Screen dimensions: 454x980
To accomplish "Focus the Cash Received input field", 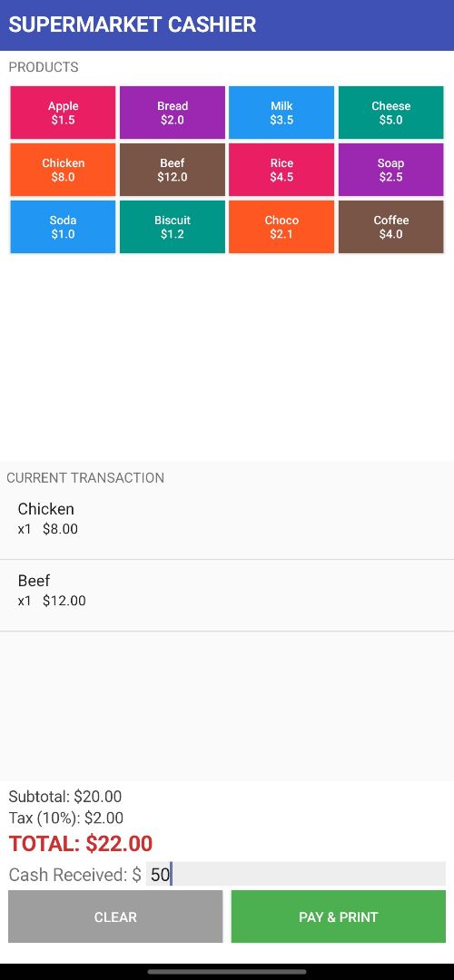I will coord(296,874).
